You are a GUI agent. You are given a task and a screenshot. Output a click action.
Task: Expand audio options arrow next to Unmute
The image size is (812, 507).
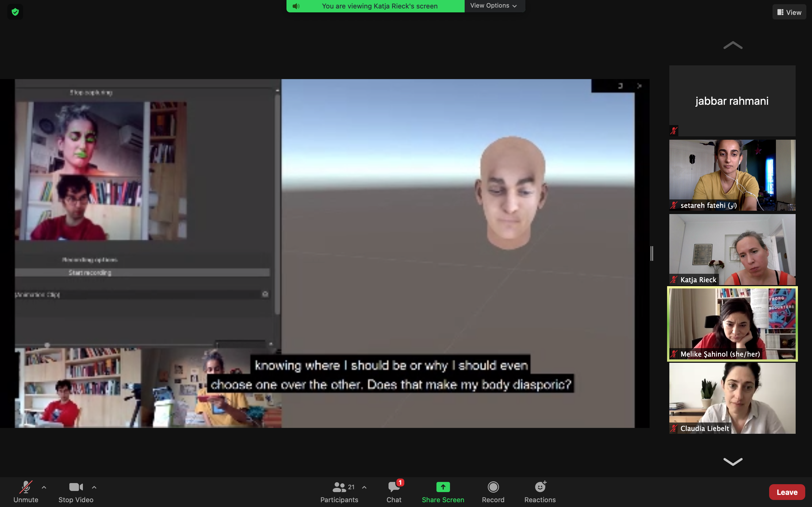click(44, 487)
